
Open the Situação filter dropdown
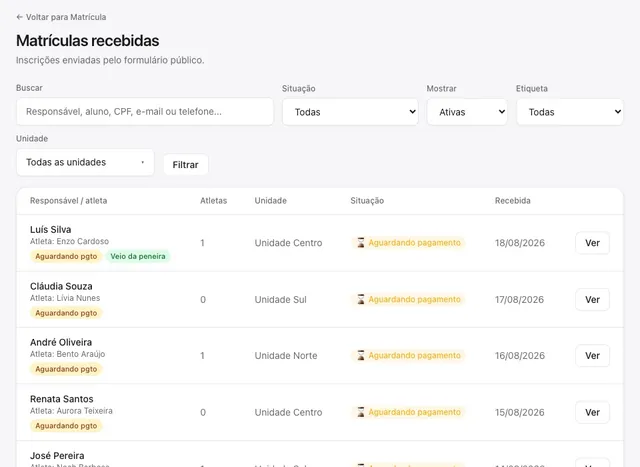(350, 112)
